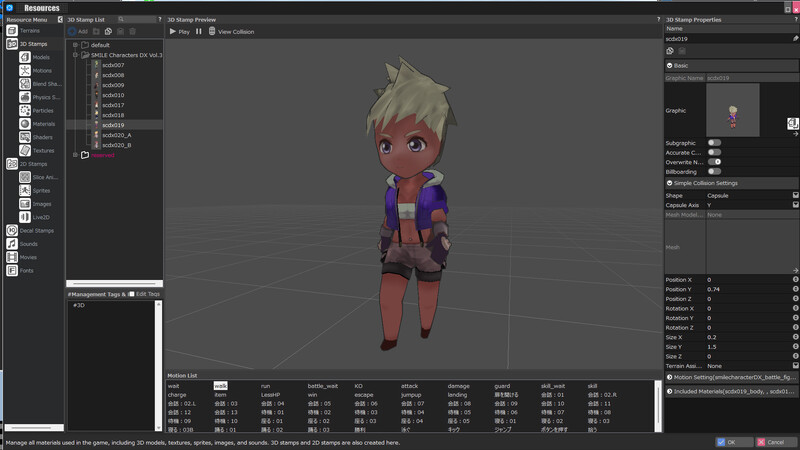Image resolution: width=800 pixels, height=450 pixels.
Task: Select the run motion
Action: (265, 386)
